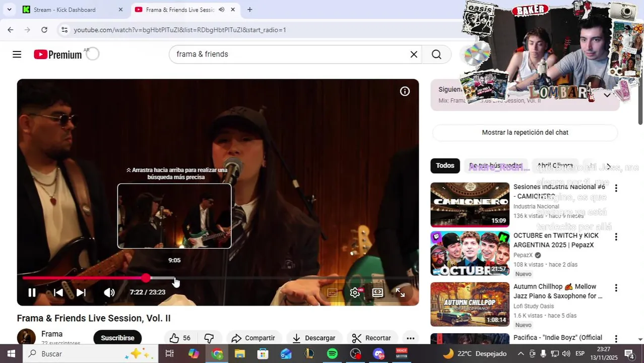Close the Kick Dashboard tab
The image size is (644, 363).
120,10
